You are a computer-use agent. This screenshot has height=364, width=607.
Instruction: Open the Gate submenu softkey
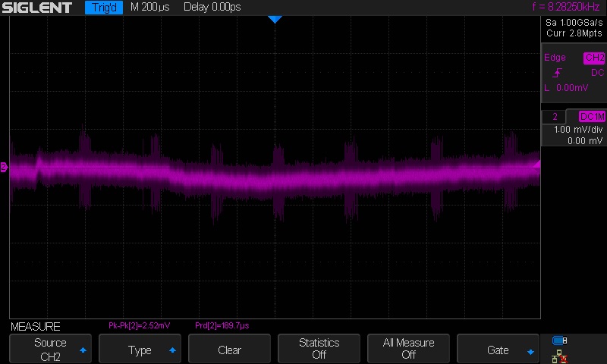point(498,349)
